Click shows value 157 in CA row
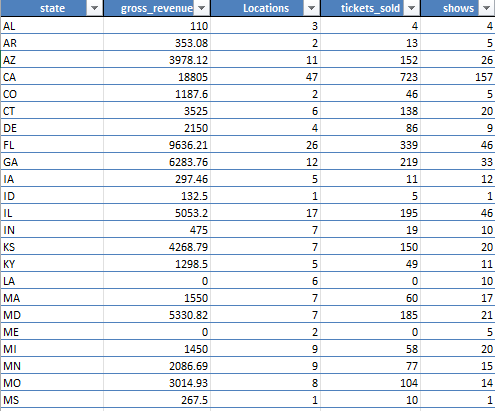Image resolution: width=495 pixels, height=411 pixels. point(484,77)
